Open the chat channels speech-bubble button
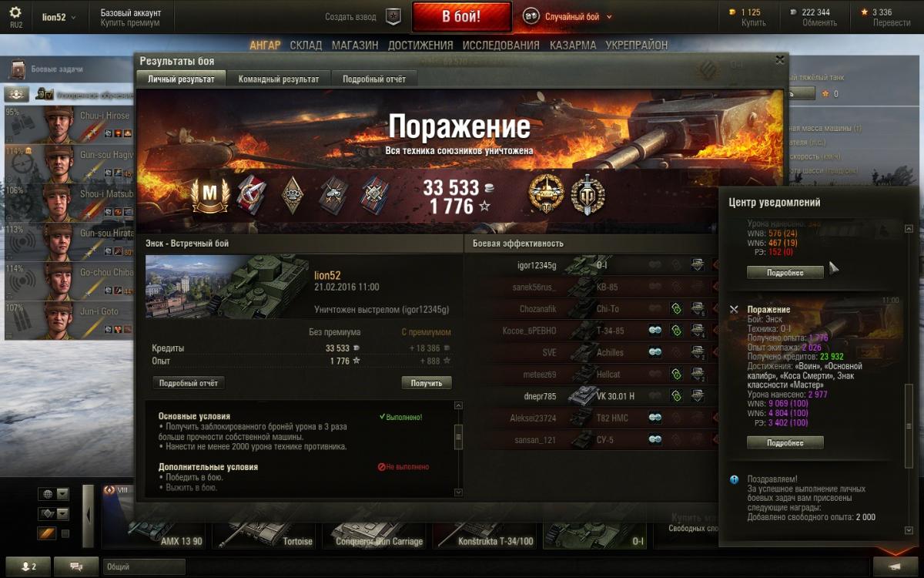This screenshot has width=924, height=578. pyautogui.click(x=76, y=566)
